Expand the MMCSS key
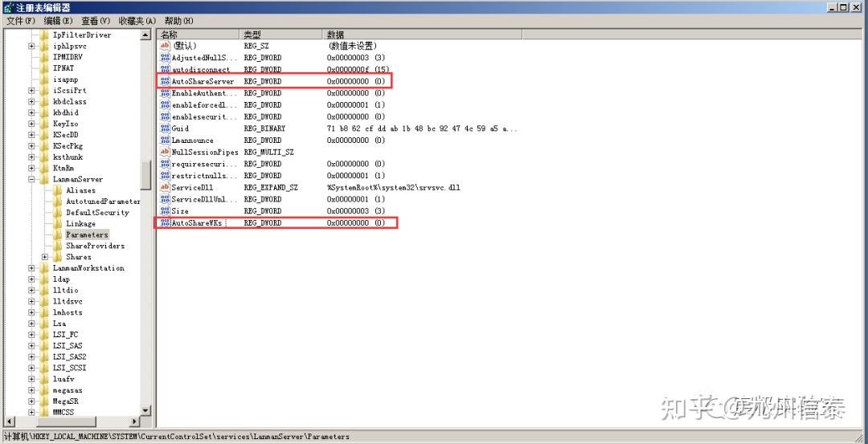868x444 pixels. click(31, 413)
